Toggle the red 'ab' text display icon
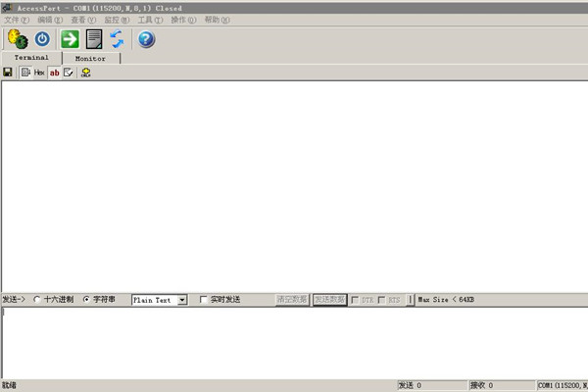Image resolution: width=588 pixels, height=392 pixels. (54, 73)
